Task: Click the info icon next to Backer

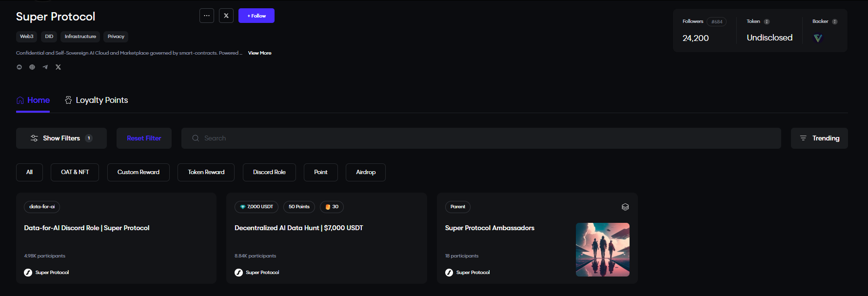Action: click(835, 21)
